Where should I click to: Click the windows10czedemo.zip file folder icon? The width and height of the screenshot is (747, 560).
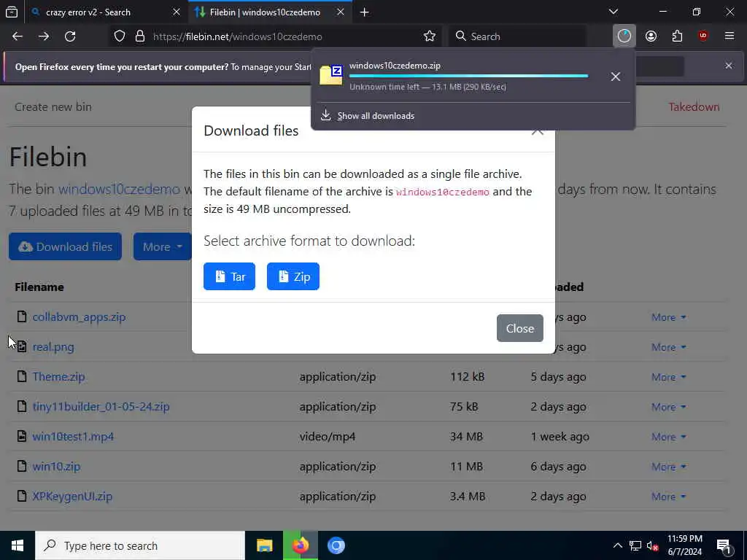(x=331, y=75)
